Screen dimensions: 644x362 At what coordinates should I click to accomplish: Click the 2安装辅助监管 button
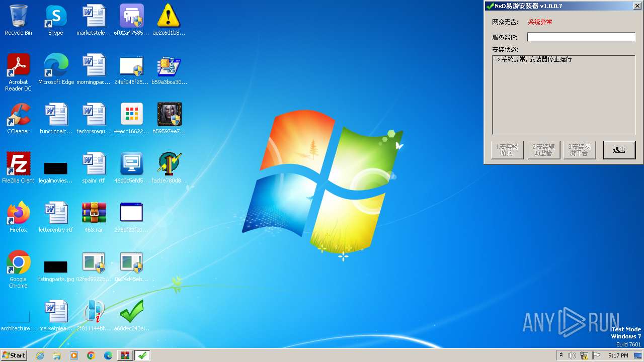click(544, 150)
